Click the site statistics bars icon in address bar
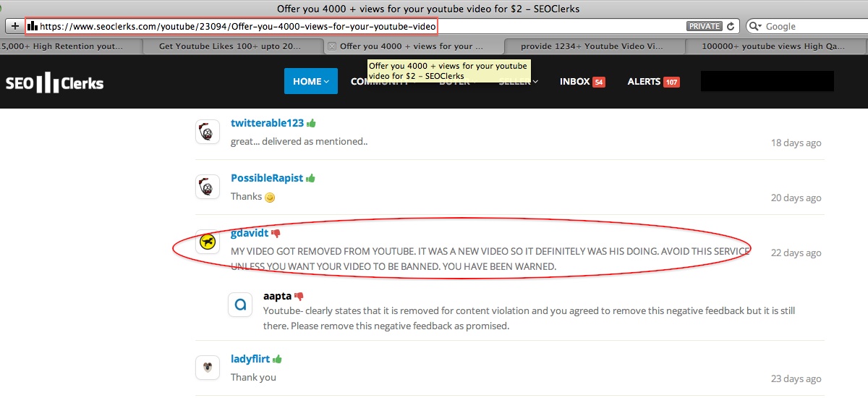This screenshot has height=398, width=868. [x=33, y=26]
